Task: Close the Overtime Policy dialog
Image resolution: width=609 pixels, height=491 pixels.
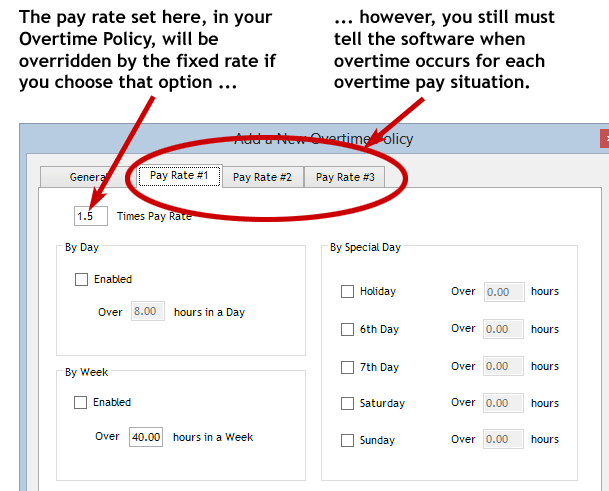Action: click(603, 138)
